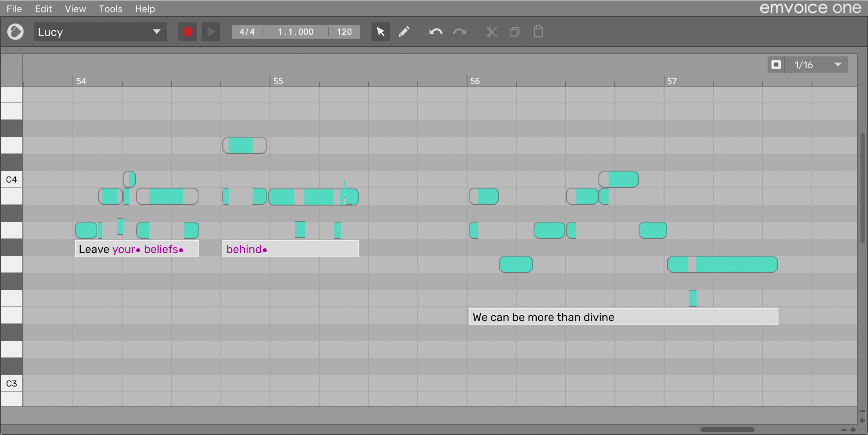This screenshot has width=868, height=435.
Task: Open the File menu
Action: pos(14,8)
